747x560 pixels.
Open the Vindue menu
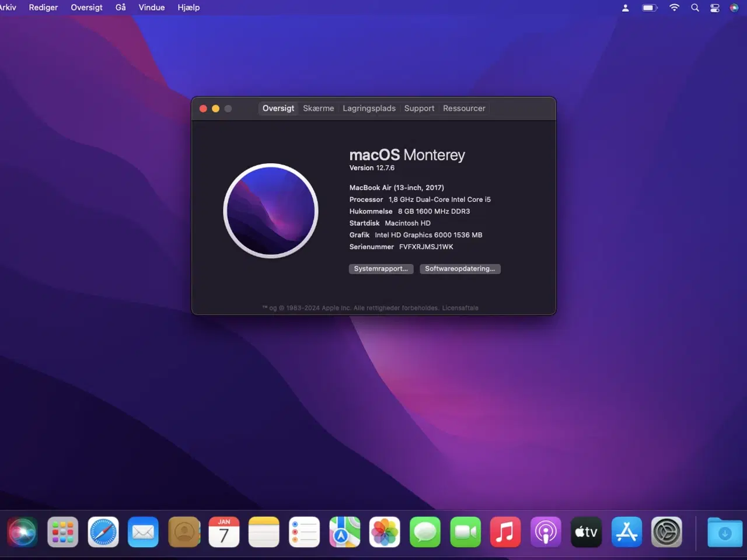[x=152, y=8]
